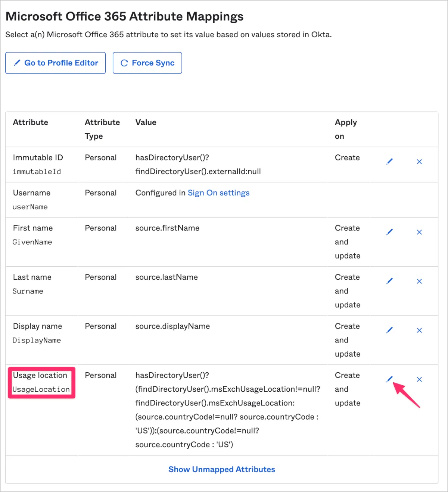Remove the First name mapping
448x492 pixels.
click(419, 232)
